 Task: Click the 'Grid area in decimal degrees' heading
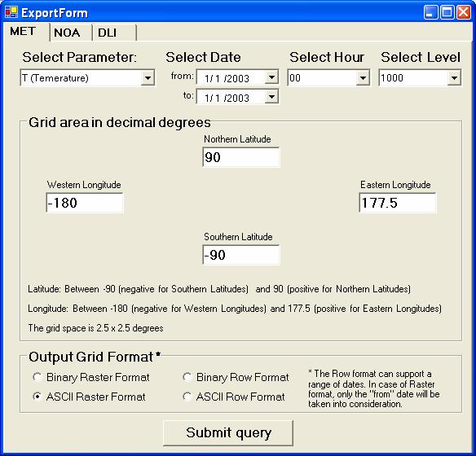click(x=120, y=122)
